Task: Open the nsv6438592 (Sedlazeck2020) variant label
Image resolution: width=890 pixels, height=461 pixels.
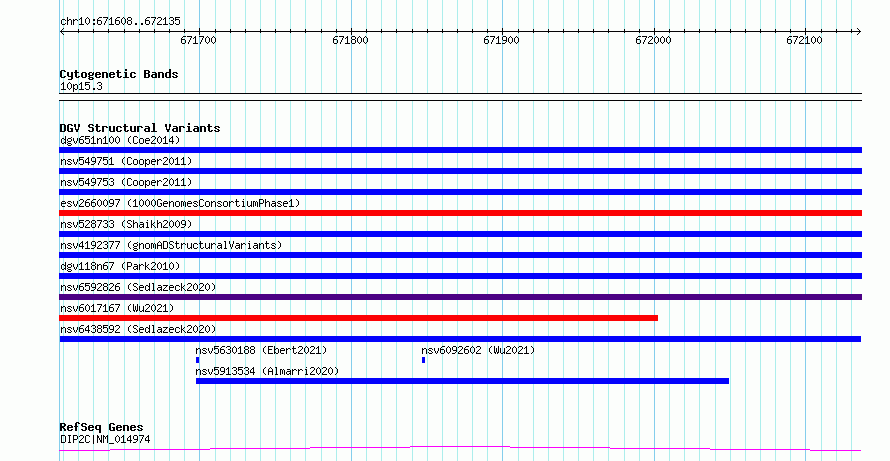Action: 138,329
